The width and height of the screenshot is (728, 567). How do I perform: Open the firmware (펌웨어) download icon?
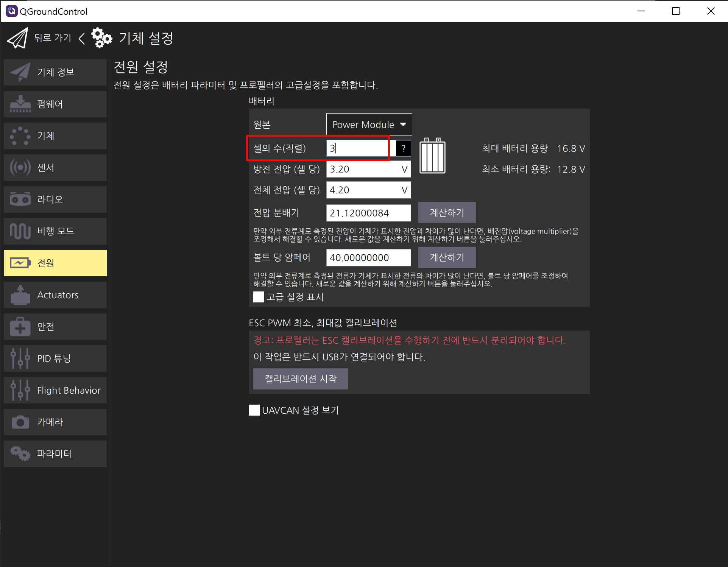click(x=20, y=104)
